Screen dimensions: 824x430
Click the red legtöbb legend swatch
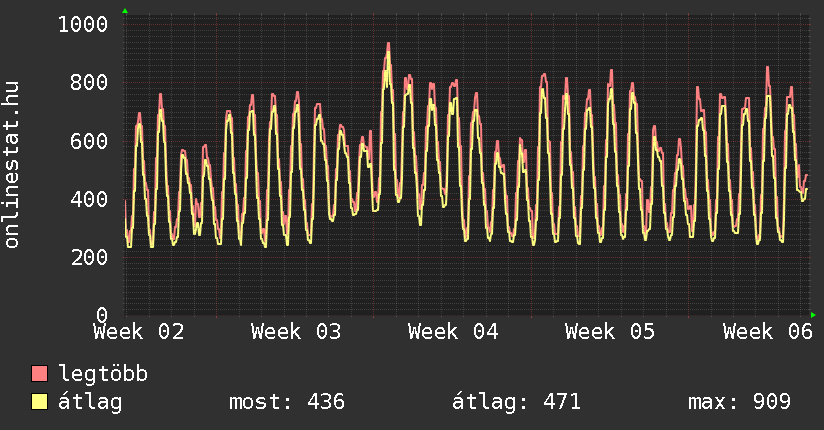point(40,374)
